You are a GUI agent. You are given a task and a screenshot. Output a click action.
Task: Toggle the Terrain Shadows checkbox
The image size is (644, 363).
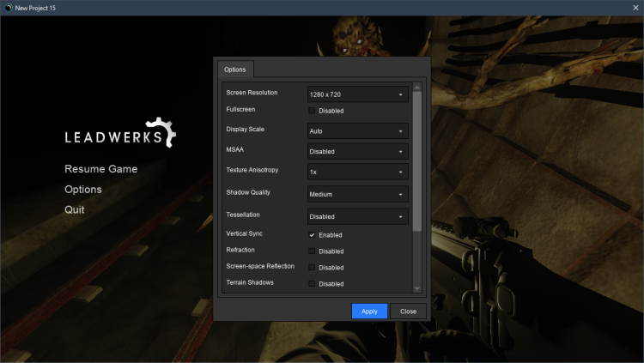click(313, 284)
